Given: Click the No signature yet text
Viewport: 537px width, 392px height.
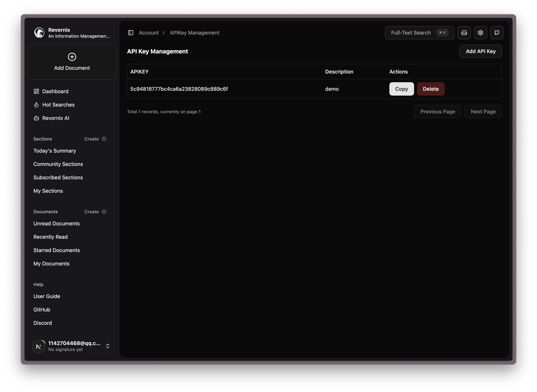Looking at the screenshot, I should (66, 349).
